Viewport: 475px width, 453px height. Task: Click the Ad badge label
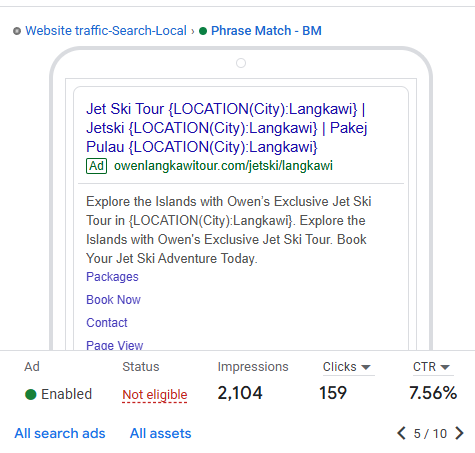96,166
